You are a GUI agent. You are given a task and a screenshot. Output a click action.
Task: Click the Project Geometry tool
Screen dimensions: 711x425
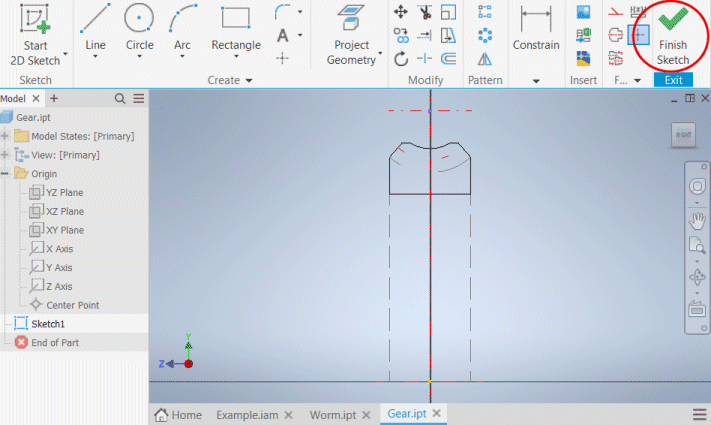[x=351, y=34]
